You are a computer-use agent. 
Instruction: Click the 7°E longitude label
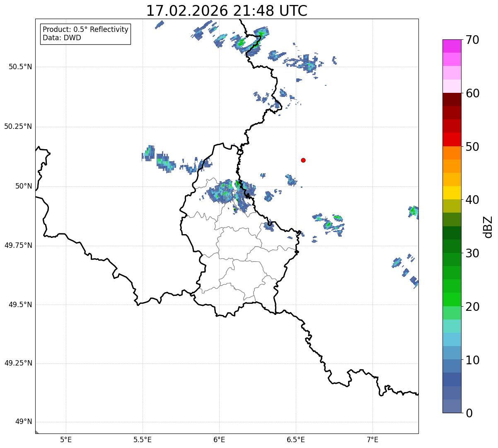[x=372, y=440]
